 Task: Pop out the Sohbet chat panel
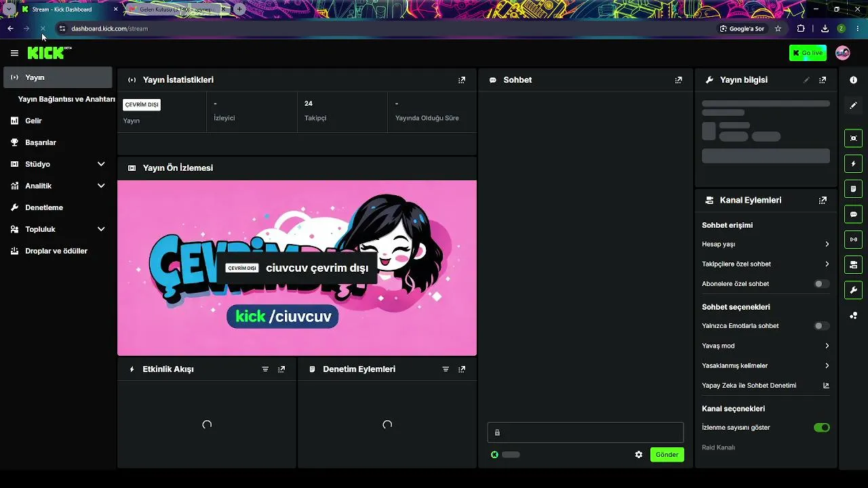[679, 80]
